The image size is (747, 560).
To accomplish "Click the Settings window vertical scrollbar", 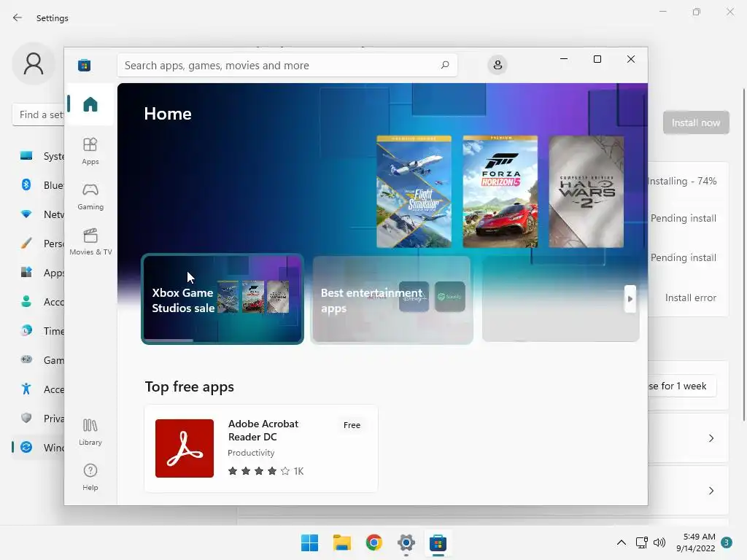I will [x=743, y=254].
